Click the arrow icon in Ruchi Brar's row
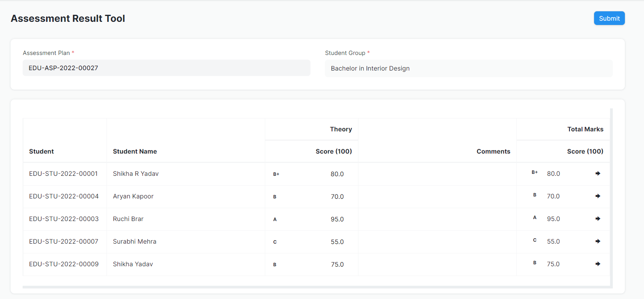 (x=598, y=219)
